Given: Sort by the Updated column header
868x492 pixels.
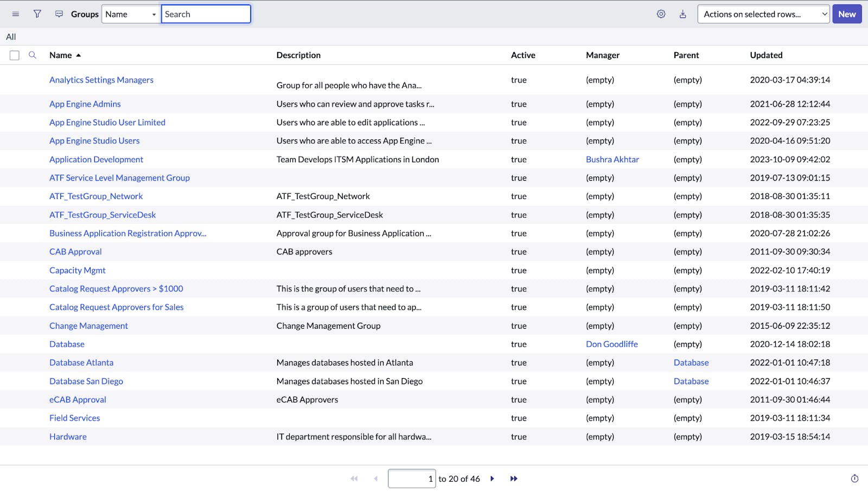Looking at the screenshot, I should (x=766, y=55).
